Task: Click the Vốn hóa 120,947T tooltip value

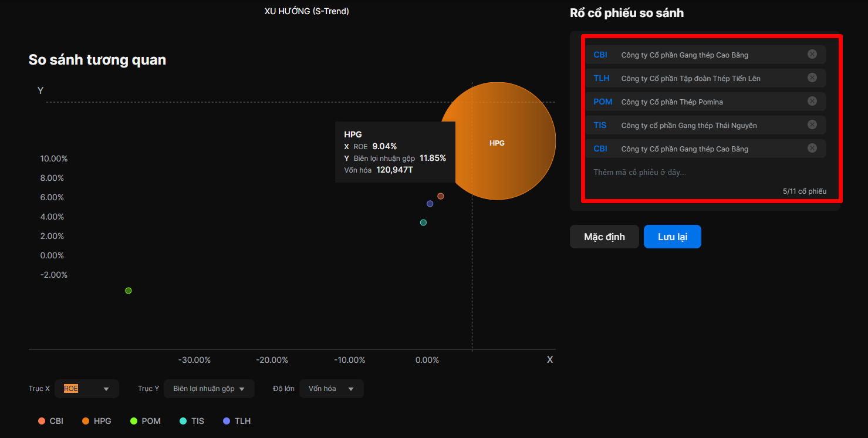Action: 395,170
